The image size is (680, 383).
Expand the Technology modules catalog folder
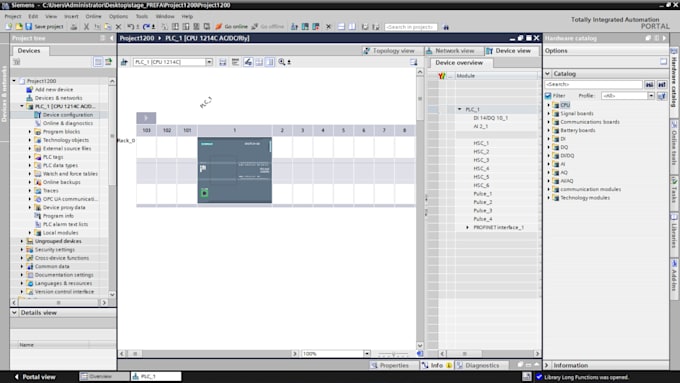[549, 198]
